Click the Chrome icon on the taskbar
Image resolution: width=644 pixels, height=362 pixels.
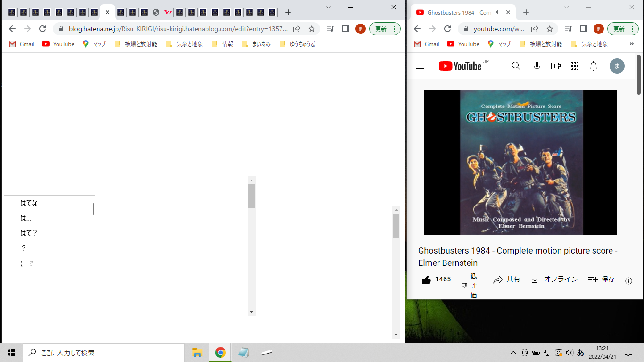(220, 353)
